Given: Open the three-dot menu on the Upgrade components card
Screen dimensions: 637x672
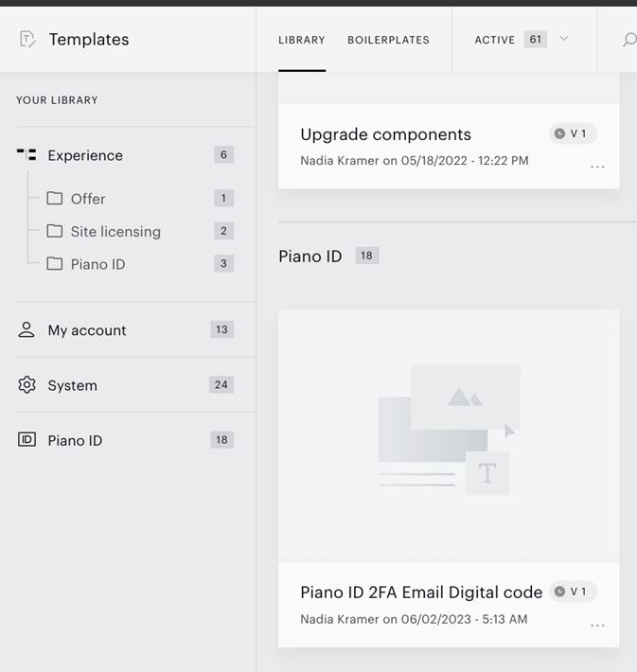Looking at the screenshot, I should pyautogui.click(x=597, y=167).
